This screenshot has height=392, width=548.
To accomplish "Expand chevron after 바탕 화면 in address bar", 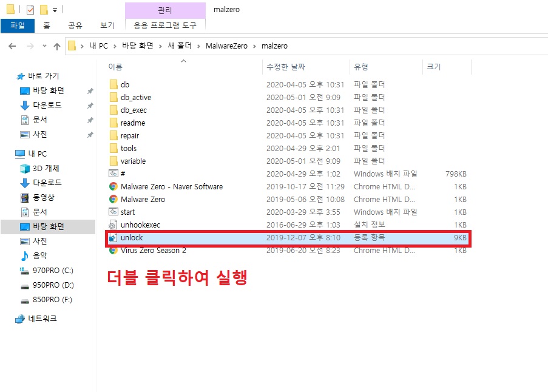I will tap(160, 46).
